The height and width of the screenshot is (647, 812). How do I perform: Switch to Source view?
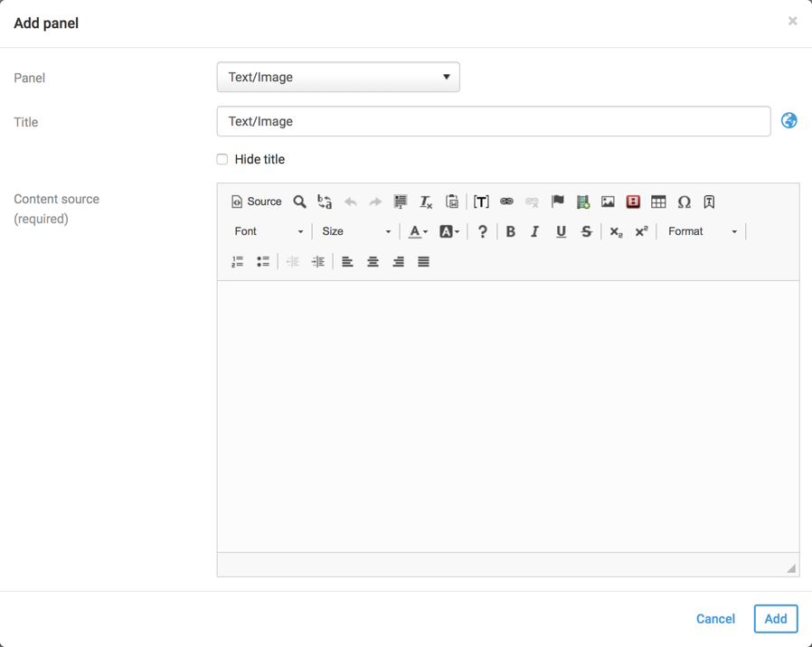(256, 202)
